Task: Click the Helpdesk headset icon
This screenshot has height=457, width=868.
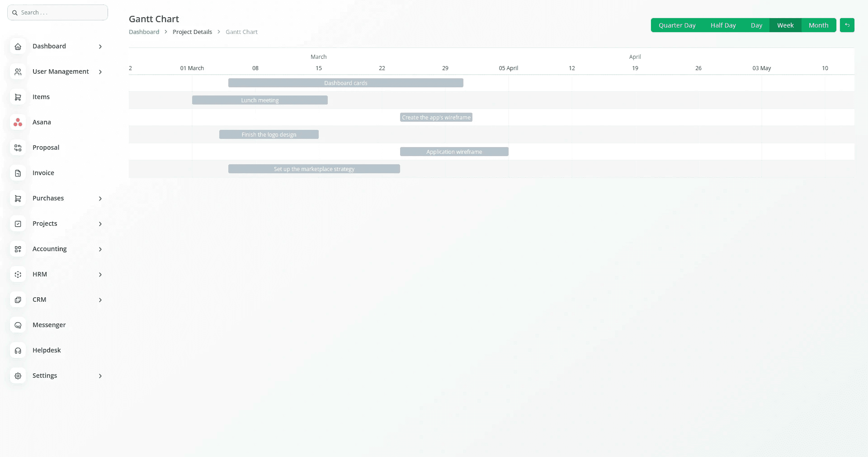Action: point(18,351)
